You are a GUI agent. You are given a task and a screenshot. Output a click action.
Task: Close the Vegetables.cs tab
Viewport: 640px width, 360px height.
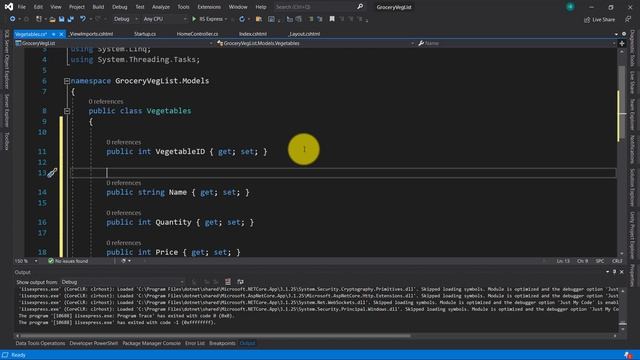[x=61, y=34]
